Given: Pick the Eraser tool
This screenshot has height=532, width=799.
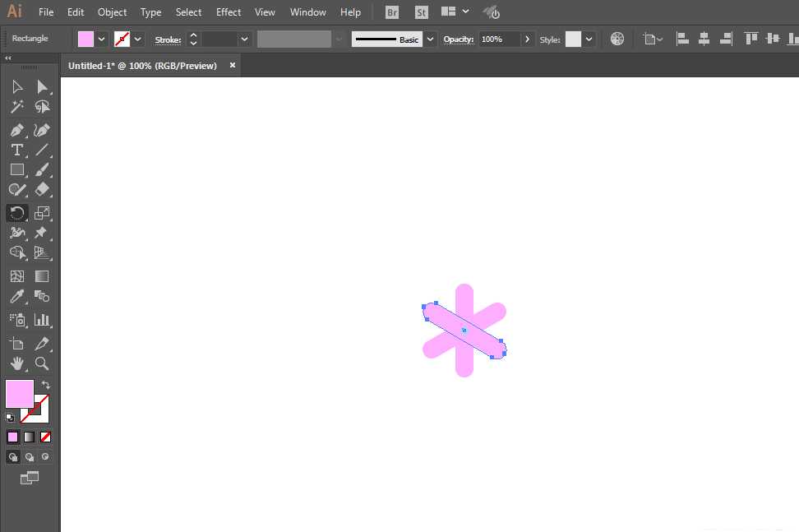Looking at the screenshot, I should (x=42, y=190).
